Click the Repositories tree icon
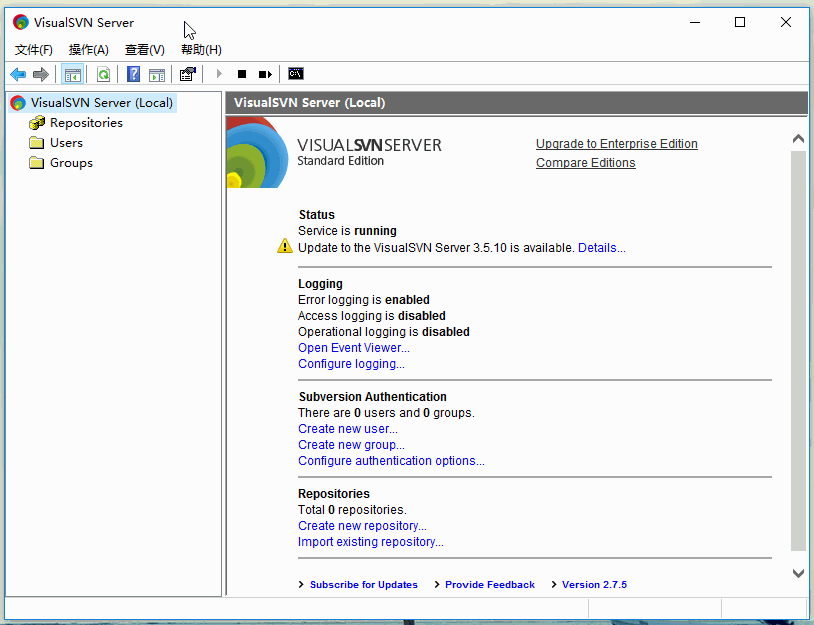Screen dimensions: 814x625 coord(37,123)
